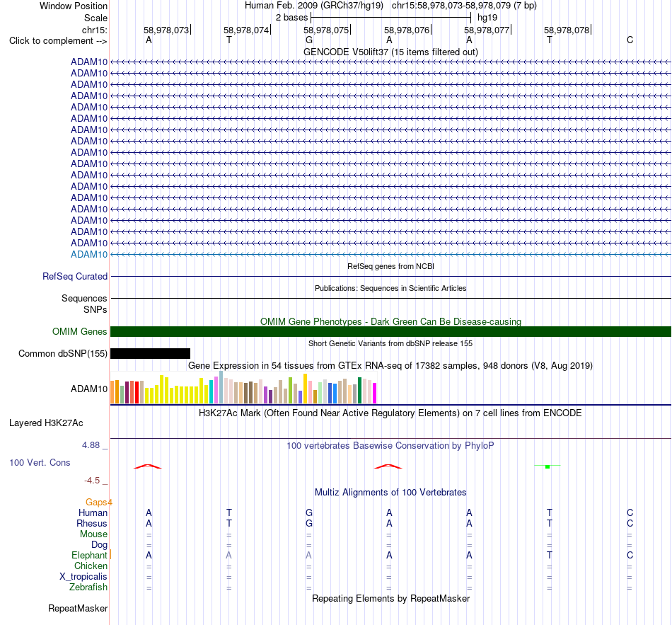The image size is (672, 625).
Task: Open the GENCODE V50lift37 track title
Action: point(390,52)
